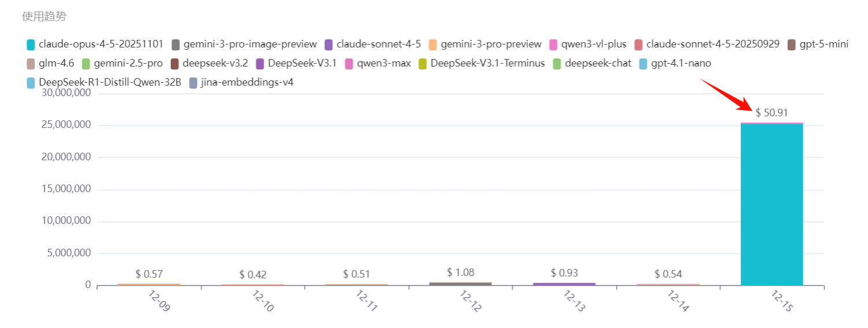This screenshot has height=328, width=868.
Task: Select the qwen3-max legend label
Action: click(x=383, y=63)
